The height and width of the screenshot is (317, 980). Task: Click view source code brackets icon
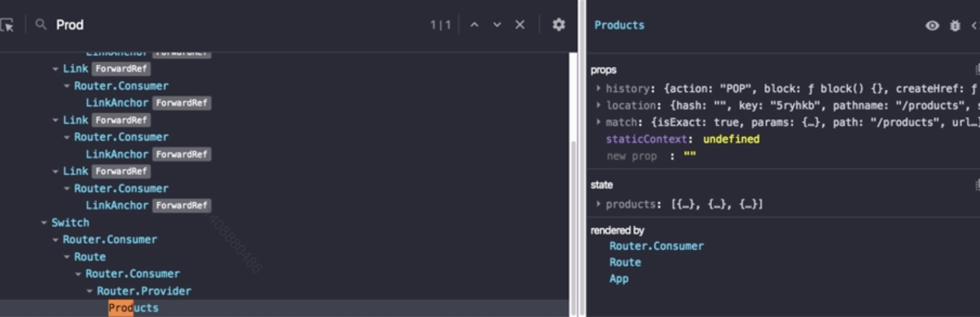tap(975, 26)
